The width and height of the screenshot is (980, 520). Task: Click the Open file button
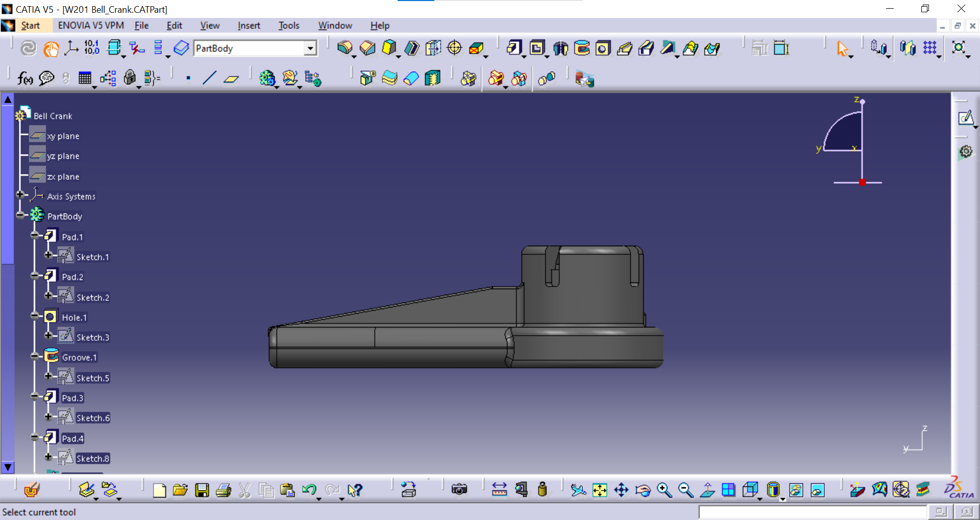click(180, 490)
